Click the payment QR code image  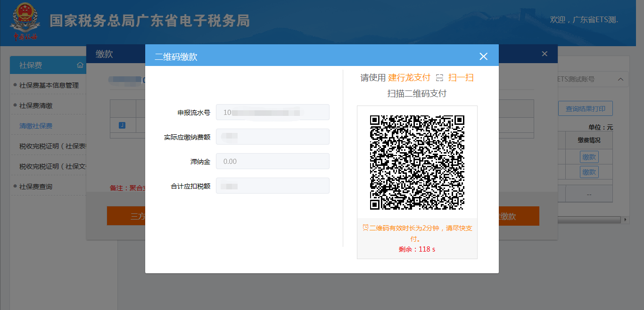click(x=417, y=162)
